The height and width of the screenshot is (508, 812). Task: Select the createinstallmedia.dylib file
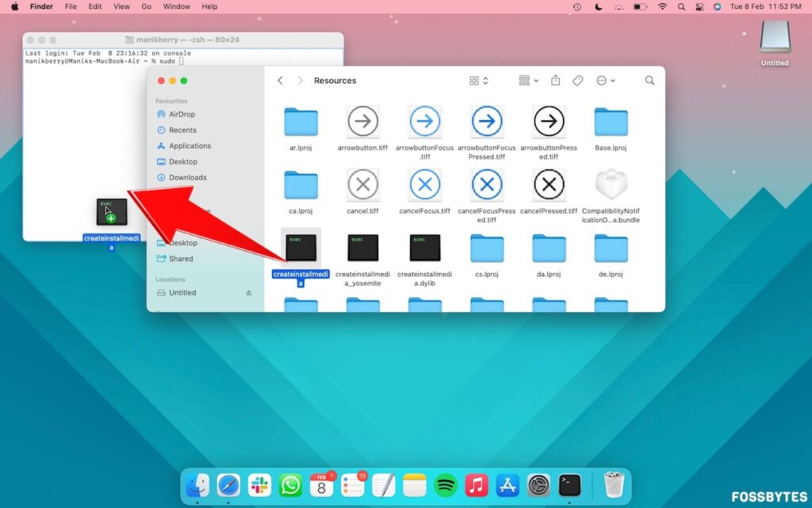click(x=424, y=247)
